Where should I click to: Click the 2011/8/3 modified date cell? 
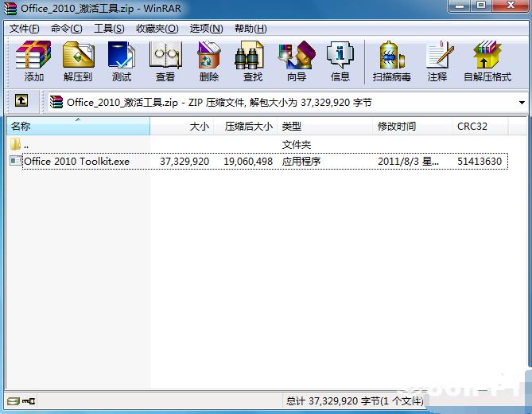tap(408, 161)
